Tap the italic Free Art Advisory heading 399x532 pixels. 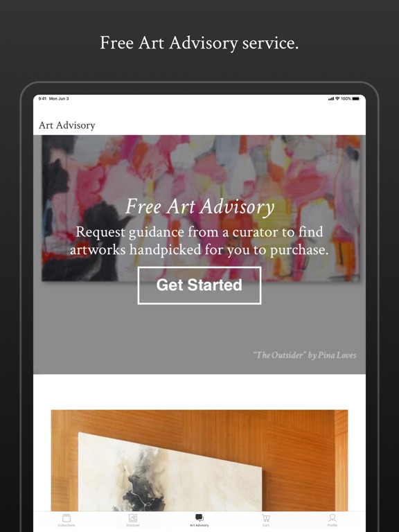(199, 206)
